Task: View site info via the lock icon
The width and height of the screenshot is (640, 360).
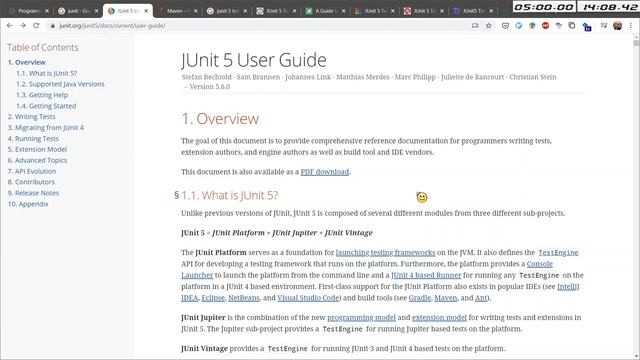Action: 52,26
